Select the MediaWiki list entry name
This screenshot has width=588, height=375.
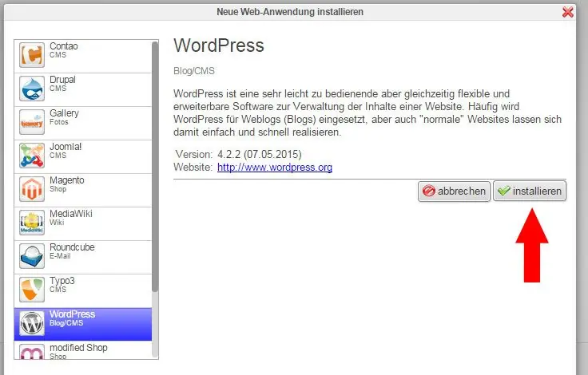click(x=71, y=214)
